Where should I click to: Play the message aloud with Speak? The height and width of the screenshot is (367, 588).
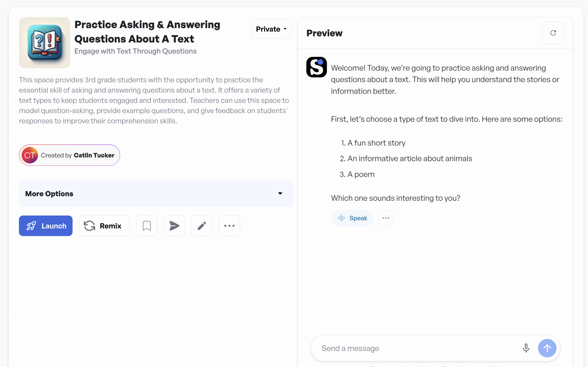(x=352, y=218)
